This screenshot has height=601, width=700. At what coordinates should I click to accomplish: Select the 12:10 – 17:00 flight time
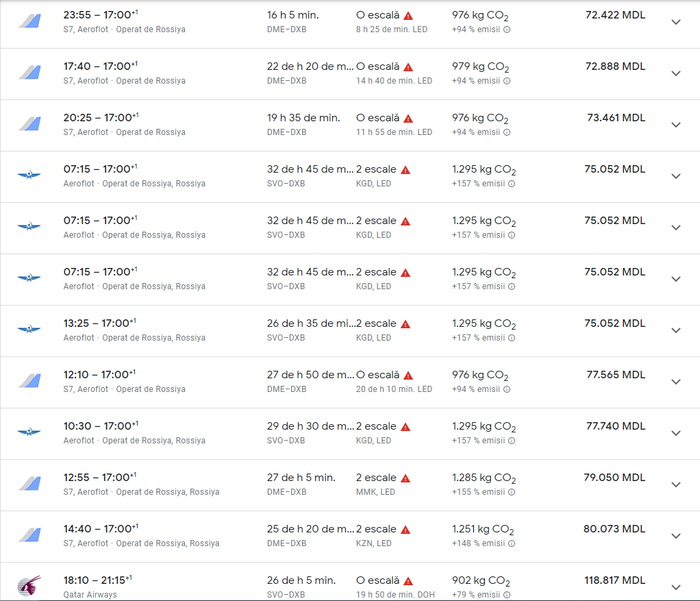(99, 375)
